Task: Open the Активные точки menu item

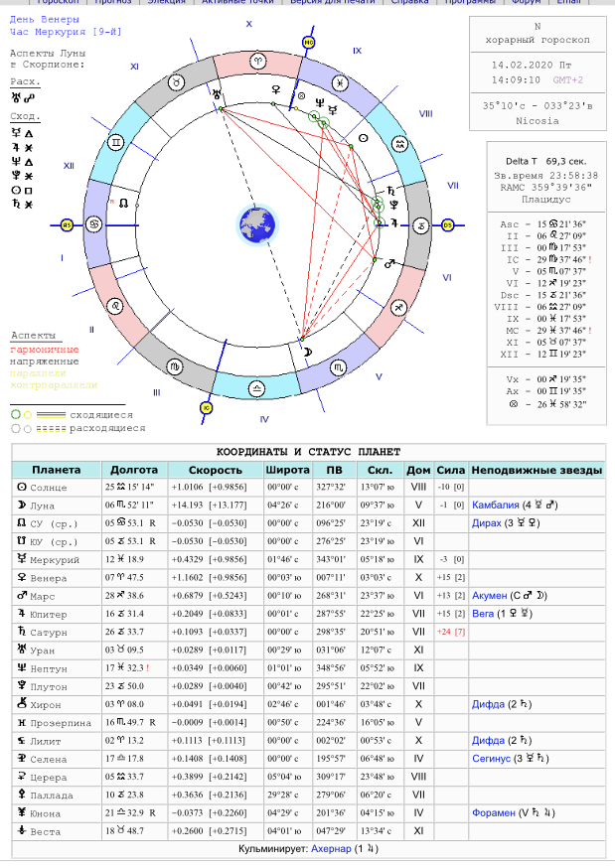Action: coord(237,2)
